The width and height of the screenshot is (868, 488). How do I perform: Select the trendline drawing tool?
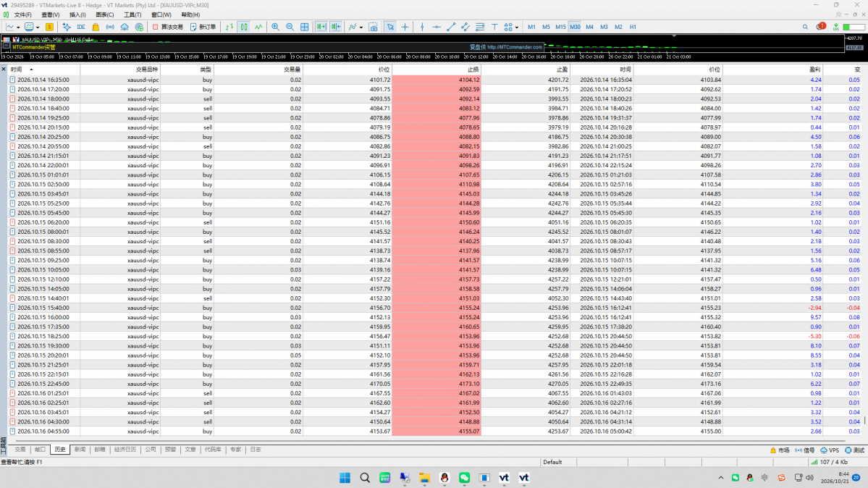(451, 27)
